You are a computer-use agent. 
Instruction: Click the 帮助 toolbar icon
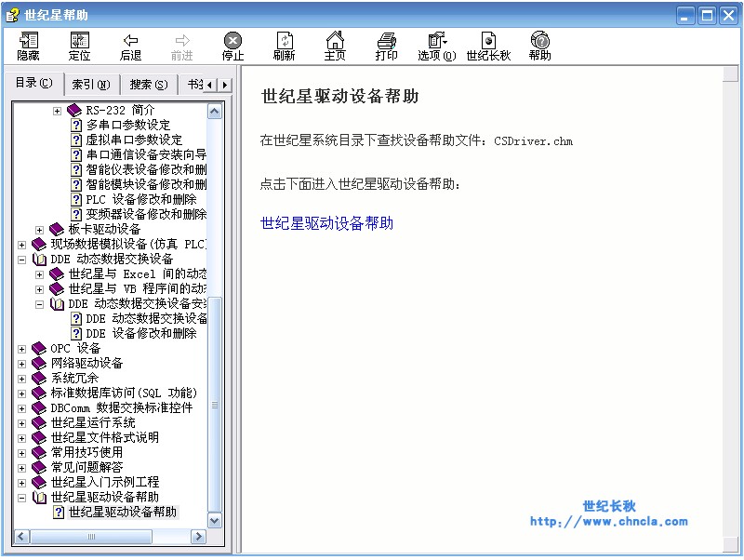point(540,46)
